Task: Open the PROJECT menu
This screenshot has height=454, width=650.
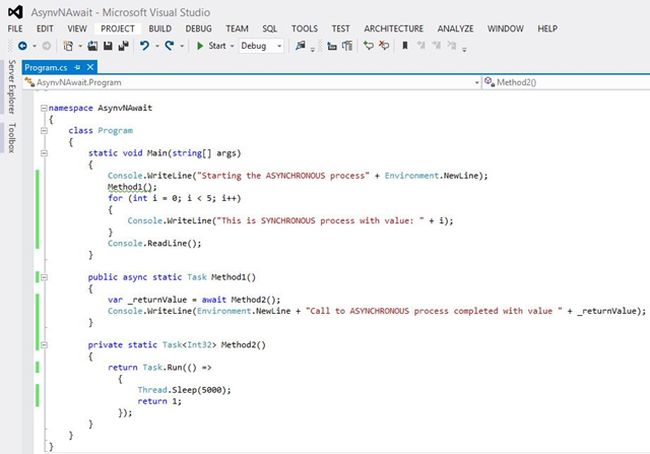Action: click(x=118, y=29)
